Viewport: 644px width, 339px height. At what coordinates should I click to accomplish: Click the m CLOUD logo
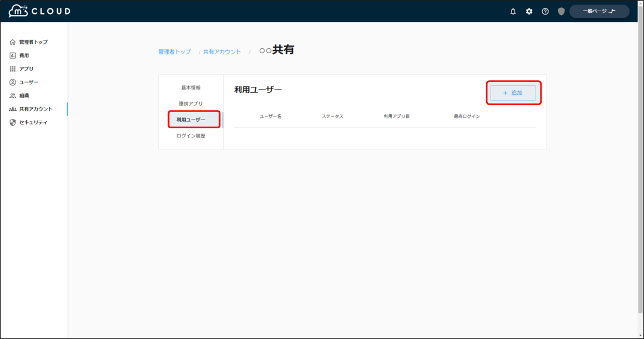click(40, 11)
